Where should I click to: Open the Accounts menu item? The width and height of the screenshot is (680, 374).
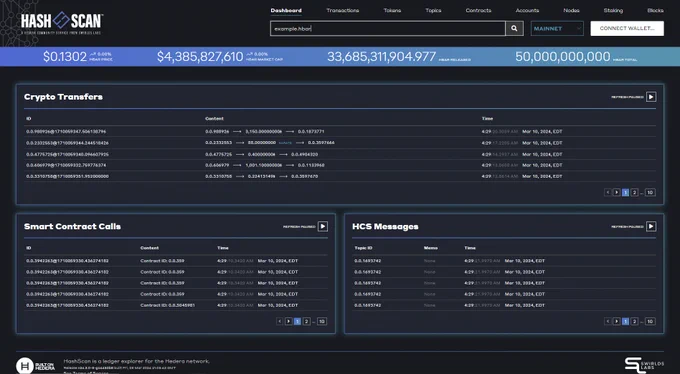pos(527,10)
